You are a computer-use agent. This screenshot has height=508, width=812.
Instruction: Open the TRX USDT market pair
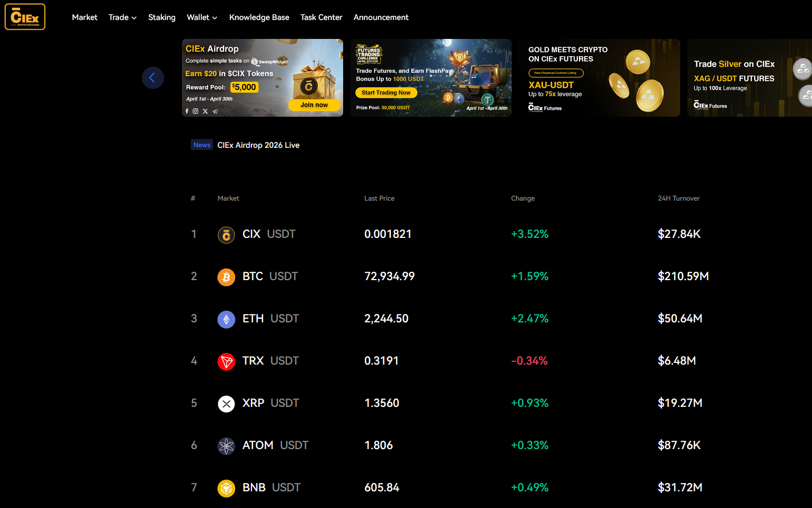click(x=270, y=361)
